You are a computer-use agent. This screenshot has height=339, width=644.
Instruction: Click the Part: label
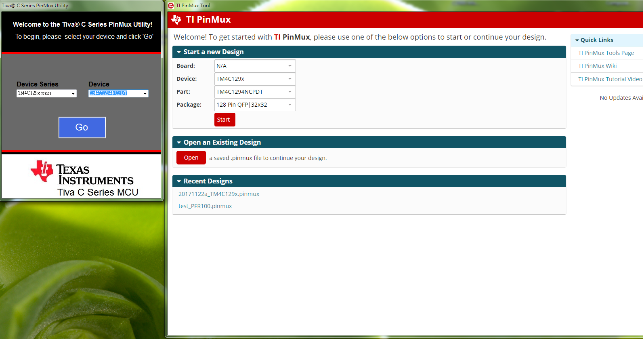[183, 92]
